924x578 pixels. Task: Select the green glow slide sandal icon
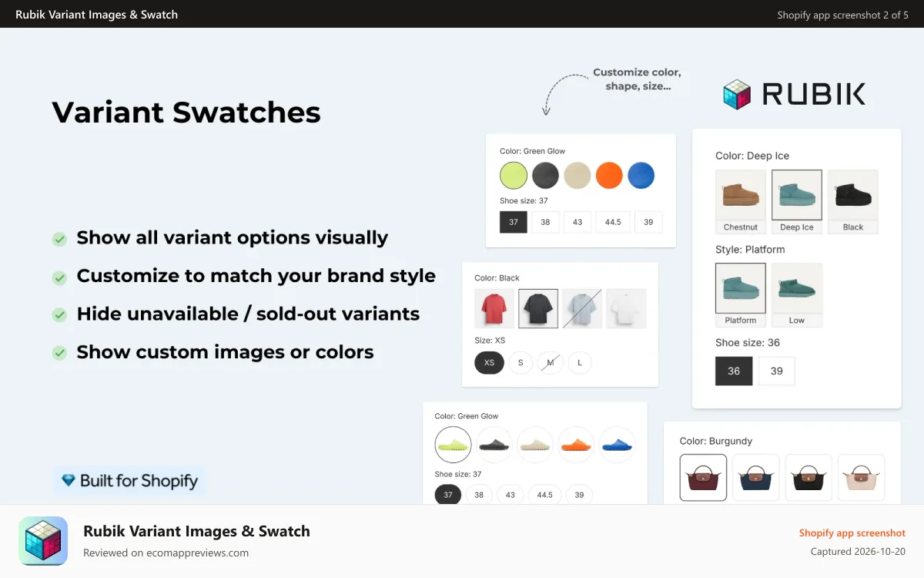(x=453, y=445)
